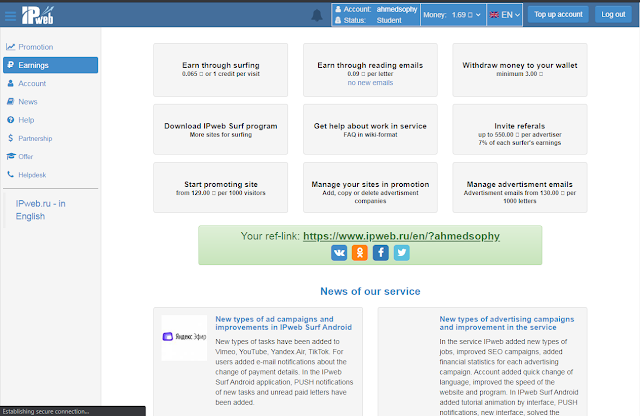
Task: Click the UK flag icon
Action: click(x=494, y=15)
